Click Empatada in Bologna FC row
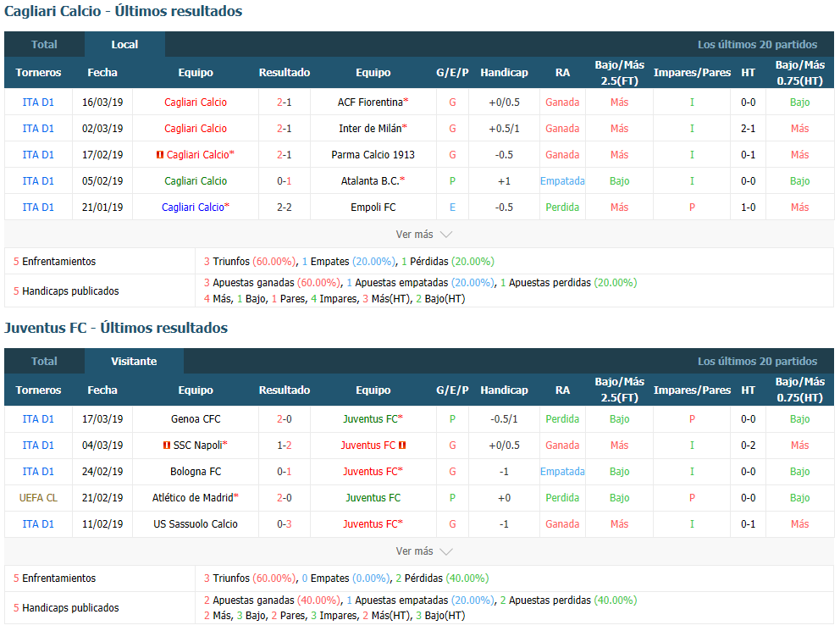 [x=562, y=472]
